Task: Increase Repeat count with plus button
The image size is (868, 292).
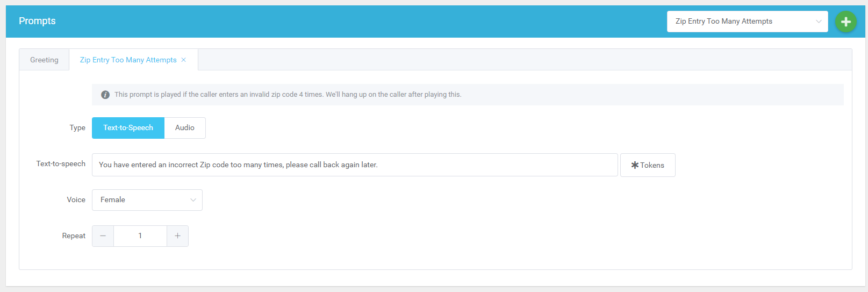Action: point(177,236)
